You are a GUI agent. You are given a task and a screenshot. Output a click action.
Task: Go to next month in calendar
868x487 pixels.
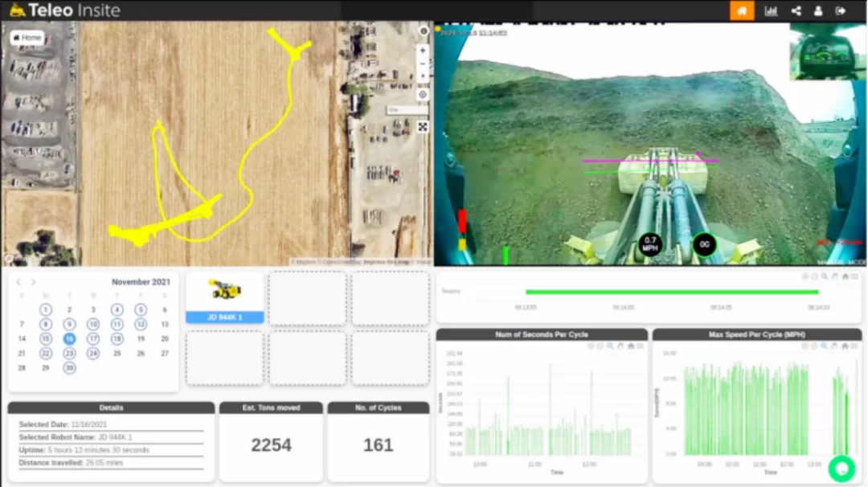coord(33,282)
